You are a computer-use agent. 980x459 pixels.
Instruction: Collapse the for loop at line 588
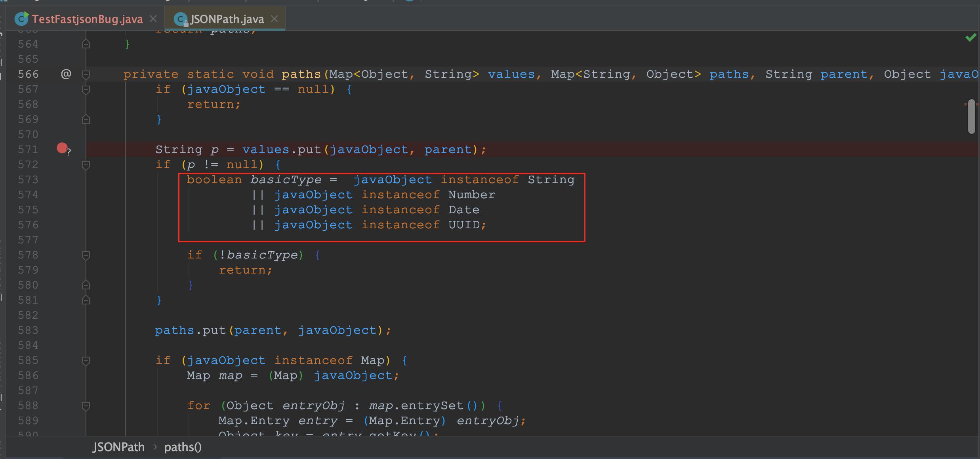[x=86, y=405]
